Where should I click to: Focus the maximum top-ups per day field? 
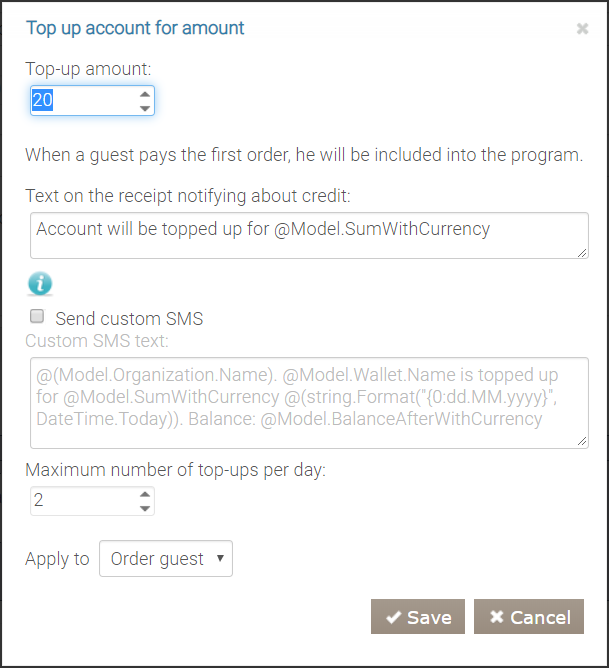[x=80, y=500]
